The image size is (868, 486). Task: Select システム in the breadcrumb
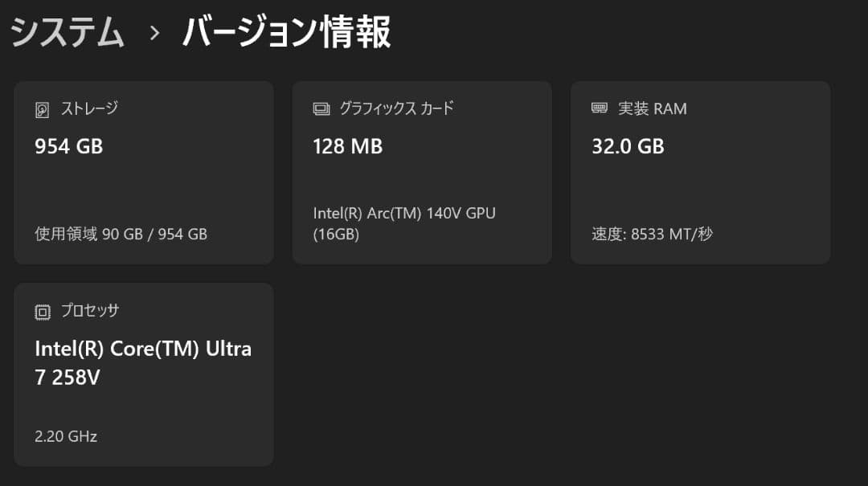(67, 34)
